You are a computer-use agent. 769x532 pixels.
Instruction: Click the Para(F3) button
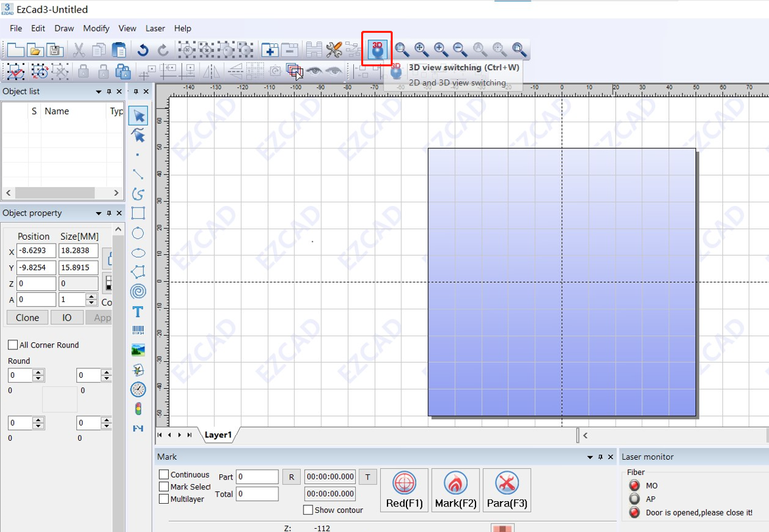506,491
